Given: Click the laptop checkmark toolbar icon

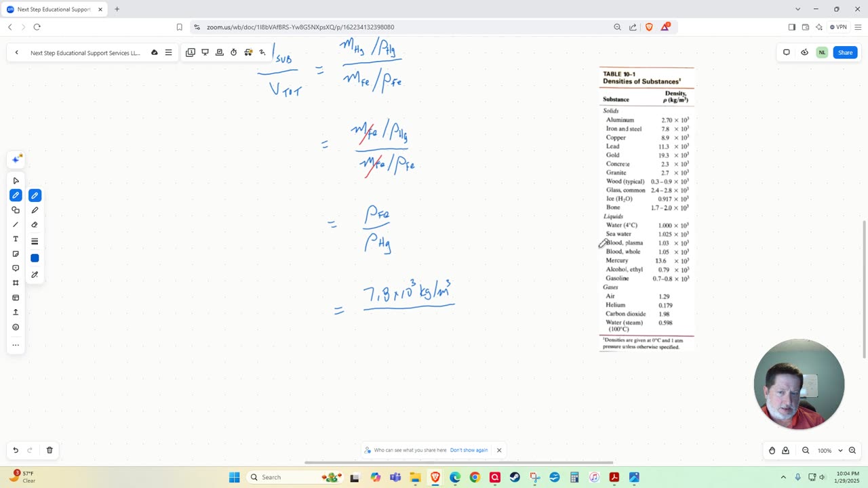Looking at the screenshot, I should (219, 52).
